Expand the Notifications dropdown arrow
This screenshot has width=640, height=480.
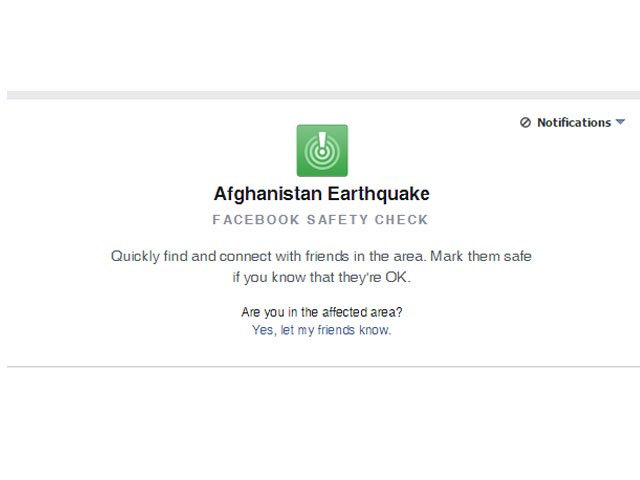click(x=620, y=122)
